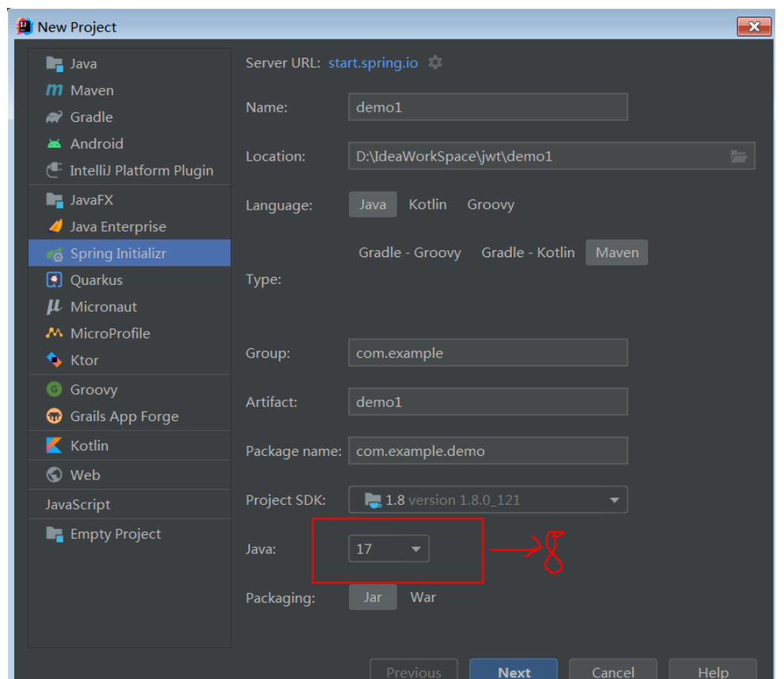Select JavaScript category entry
Image resolution: width=784 pixels, height=679 pixels.
click(130, 504)
